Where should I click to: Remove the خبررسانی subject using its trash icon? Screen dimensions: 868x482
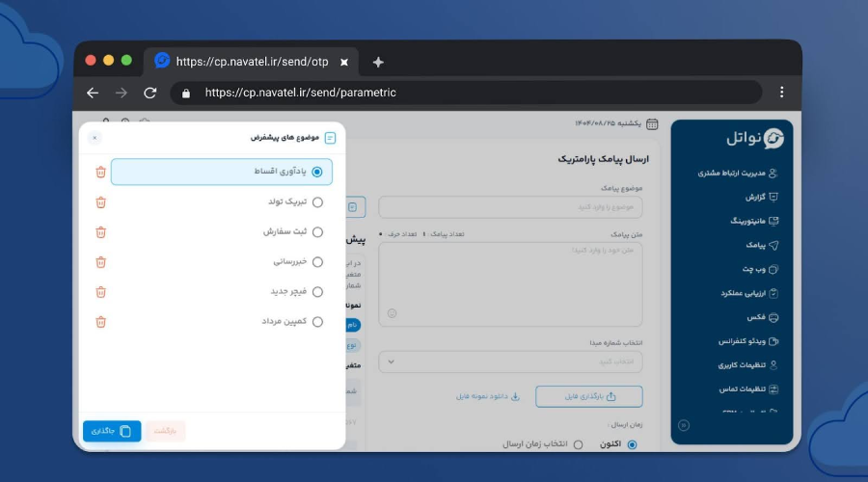(100, 262)
